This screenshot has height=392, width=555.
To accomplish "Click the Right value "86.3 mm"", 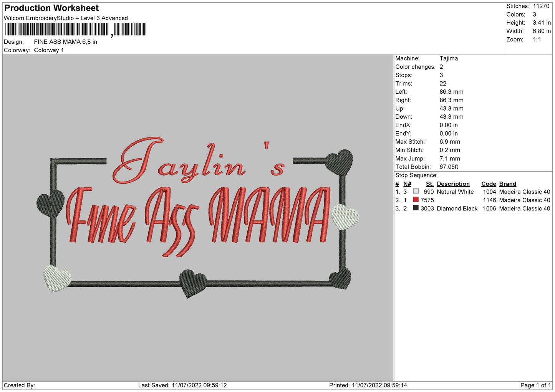I will click(451, 100).
